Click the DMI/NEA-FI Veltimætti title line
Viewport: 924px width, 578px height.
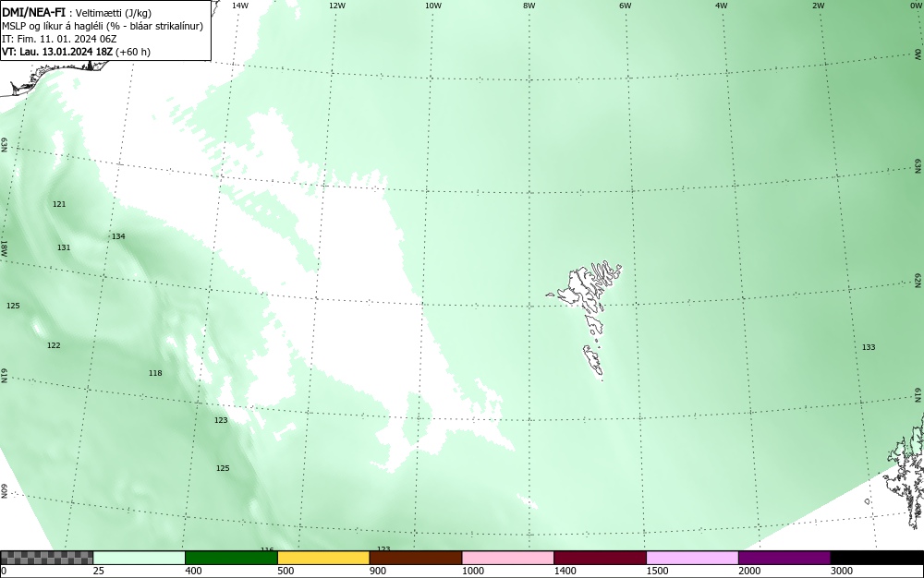tap(77, 13)
